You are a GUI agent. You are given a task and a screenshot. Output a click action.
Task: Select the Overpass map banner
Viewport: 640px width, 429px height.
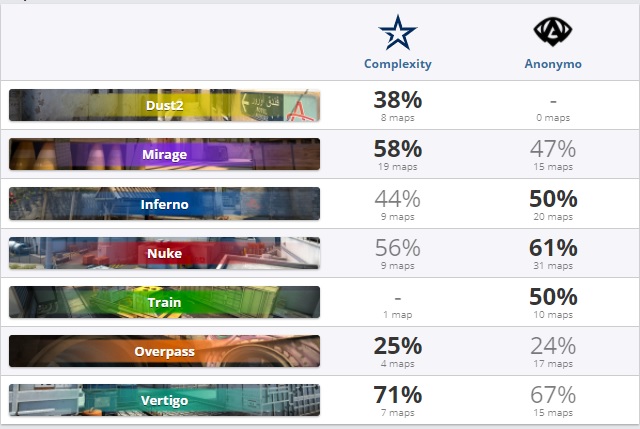[164, 351]
